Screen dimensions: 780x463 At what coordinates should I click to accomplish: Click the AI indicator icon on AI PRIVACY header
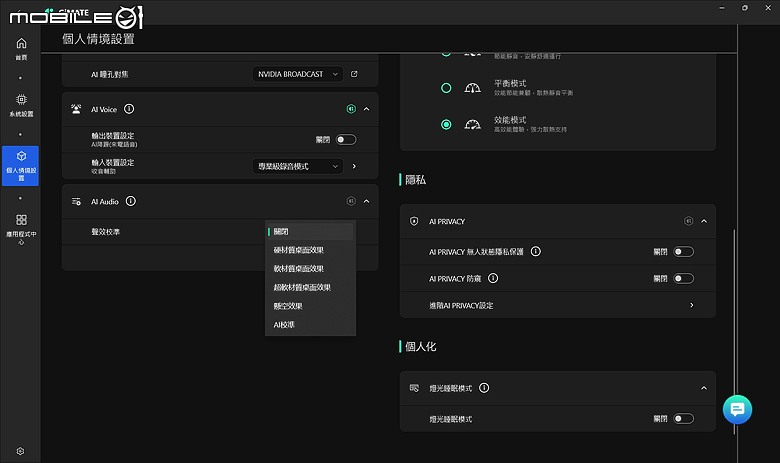688,221
